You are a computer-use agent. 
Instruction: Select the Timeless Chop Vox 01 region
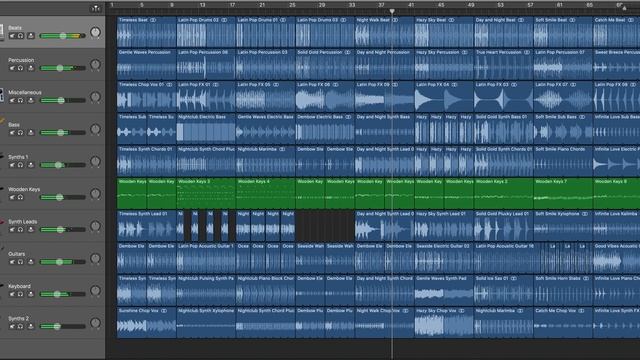pos(147,96)
